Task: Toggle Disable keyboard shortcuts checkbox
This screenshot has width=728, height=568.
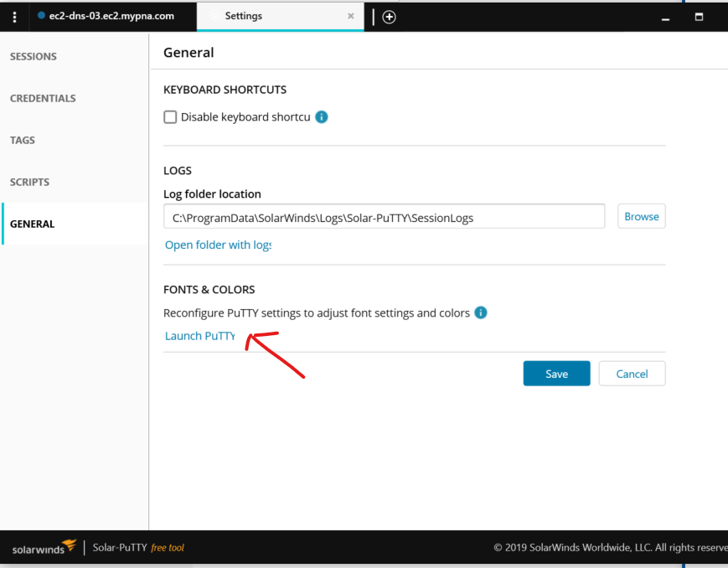Action: tap(170, 117)
